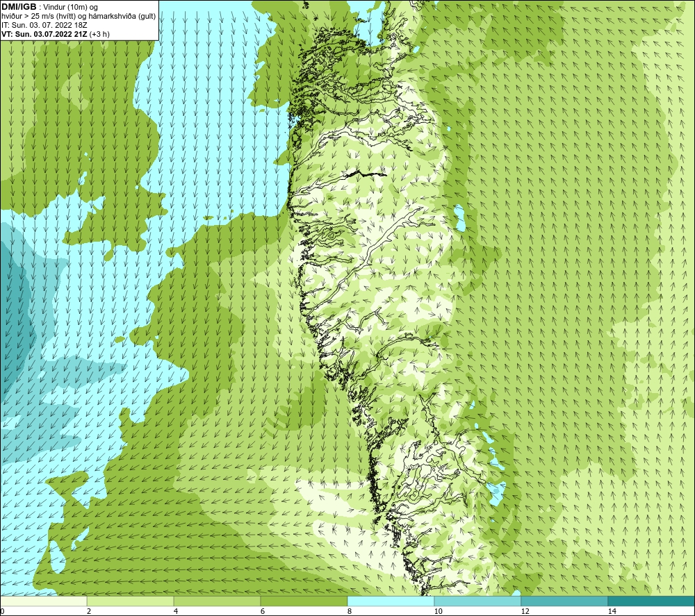Click the legend label 0
The image size is (695, 616).
coord(2,611)
